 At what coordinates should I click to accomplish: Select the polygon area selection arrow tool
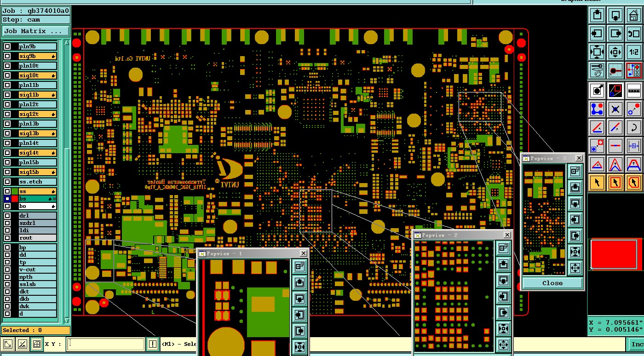click(x=634, y=183)
